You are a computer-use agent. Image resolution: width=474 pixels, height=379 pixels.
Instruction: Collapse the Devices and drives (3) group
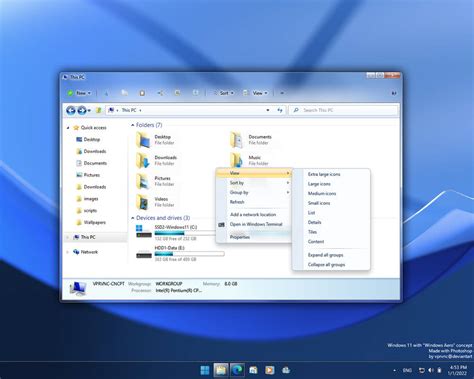click(x=133, y=218)
